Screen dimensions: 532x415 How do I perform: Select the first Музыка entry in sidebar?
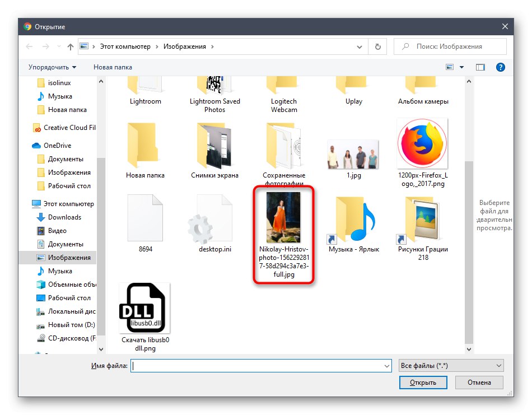point(55,96)
